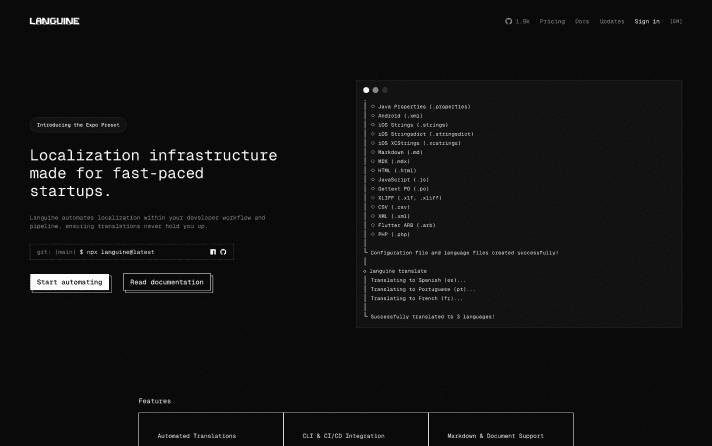
Task: Click the Start automating button
Action: (x=69, y=282)
